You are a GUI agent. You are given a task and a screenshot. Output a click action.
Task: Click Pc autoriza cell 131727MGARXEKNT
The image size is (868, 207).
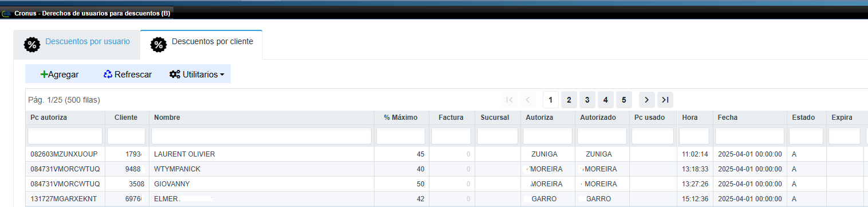tap(65, 199)
